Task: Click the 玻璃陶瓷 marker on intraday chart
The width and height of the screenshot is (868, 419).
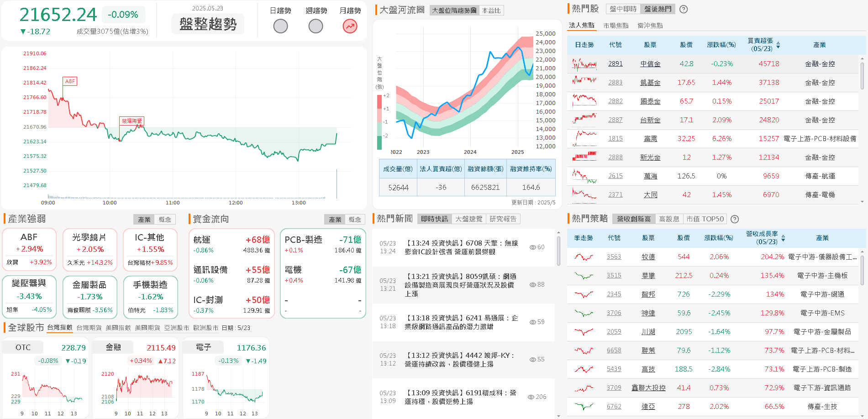Action: coord(132,121)
